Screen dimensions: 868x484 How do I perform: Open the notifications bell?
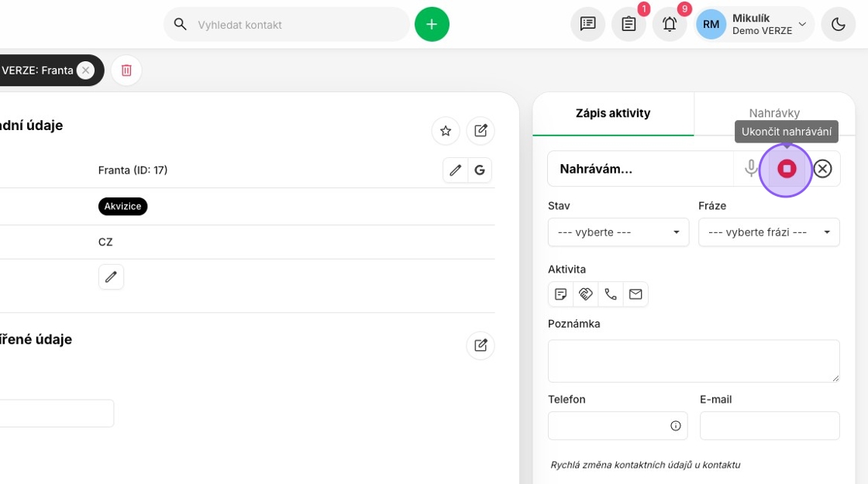pyautogui.click(x=670, y=24)
